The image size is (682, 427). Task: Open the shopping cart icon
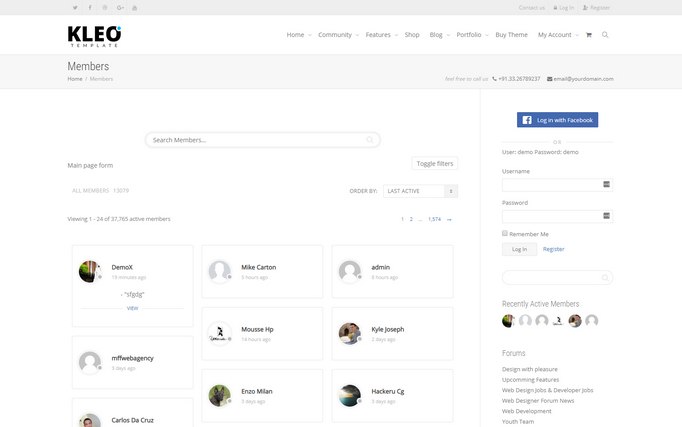pyautogui.click(x=589, y=35)
